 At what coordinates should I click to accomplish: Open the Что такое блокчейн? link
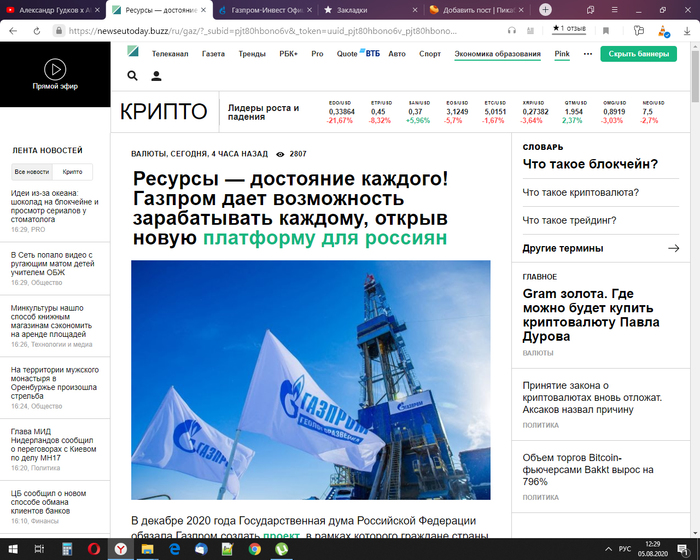coord(590,164)
